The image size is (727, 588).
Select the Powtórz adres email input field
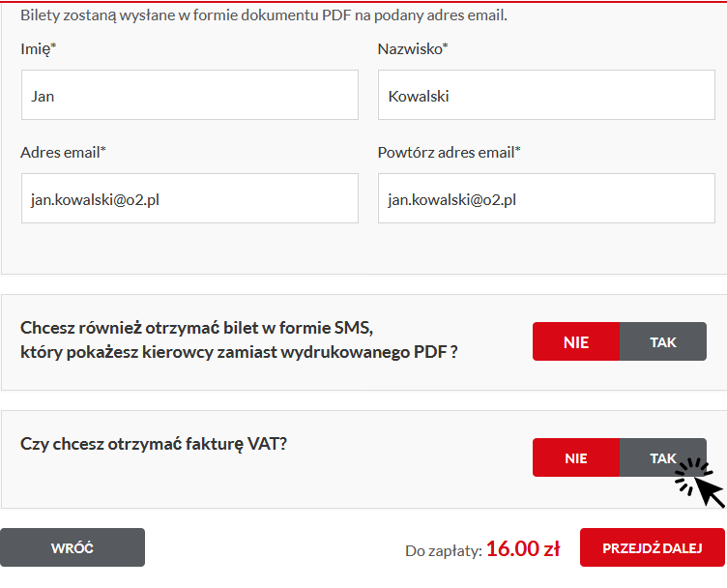pos(546,198)
